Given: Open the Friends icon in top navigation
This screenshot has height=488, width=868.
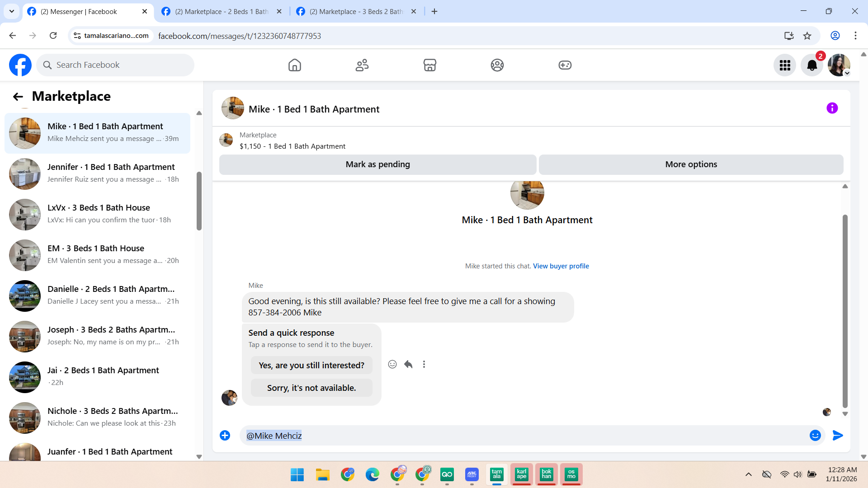Looking at the screenshot, I should tap(362, 65).
